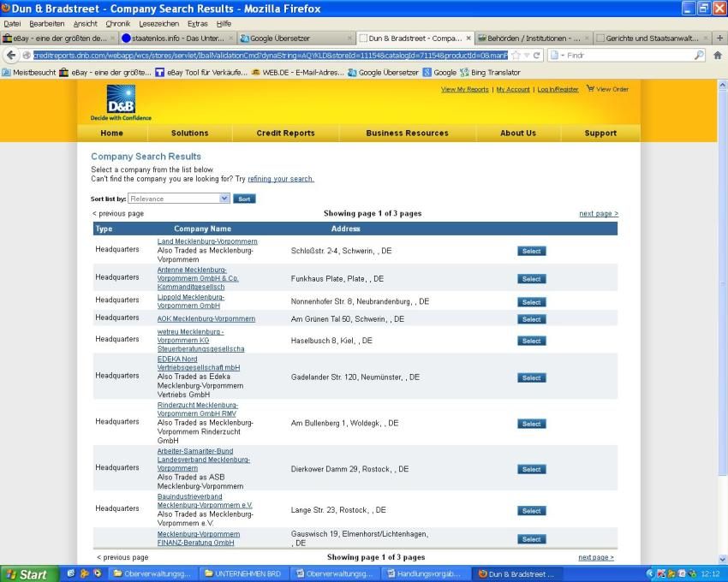Click the View My Reports link
The image size is (728, 582).
[465, 90]
